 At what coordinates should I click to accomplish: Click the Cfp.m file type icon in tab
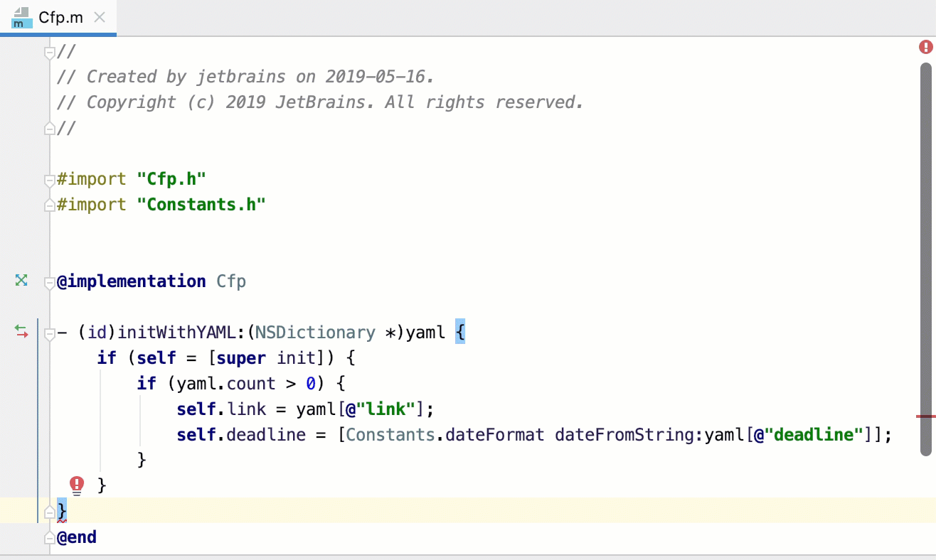(x=22, y=18)
